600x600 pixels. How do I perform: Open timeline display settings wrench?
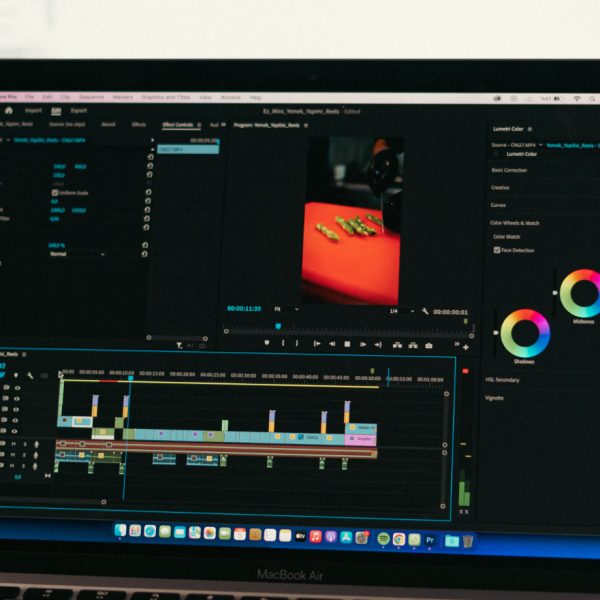pos(30,375)
